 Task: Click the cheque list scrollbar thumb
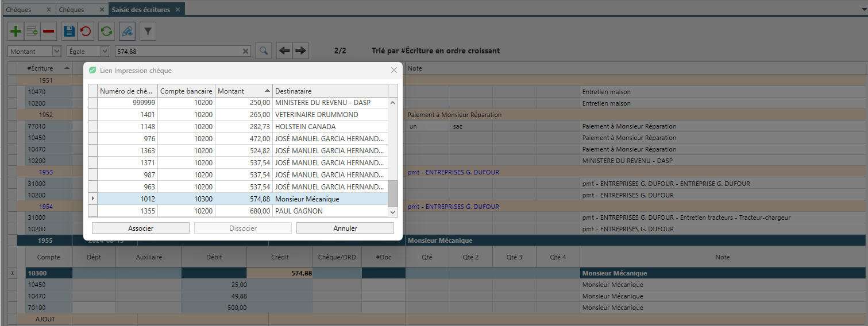[393, 193]
